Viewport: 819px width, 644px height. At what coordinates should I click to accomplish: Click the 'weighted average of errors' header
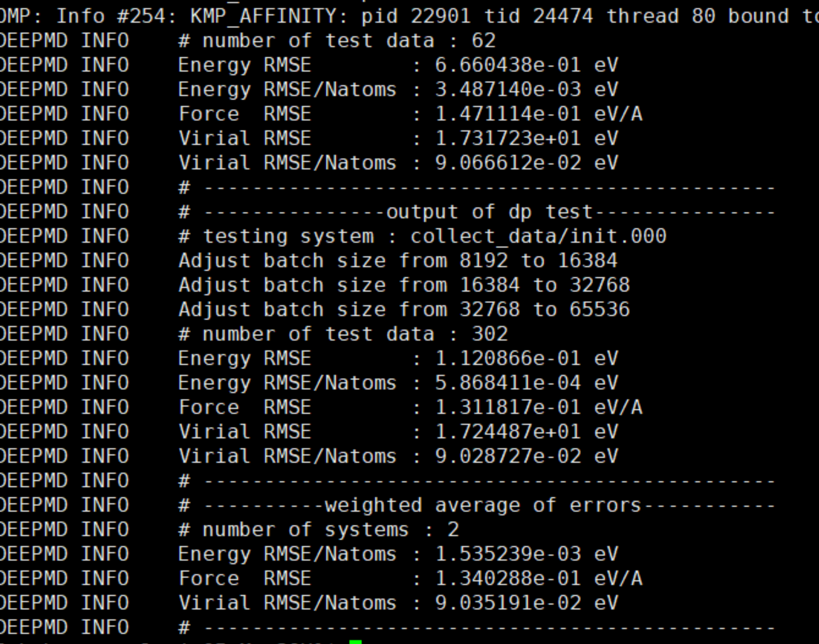click(x=483, y=505)
